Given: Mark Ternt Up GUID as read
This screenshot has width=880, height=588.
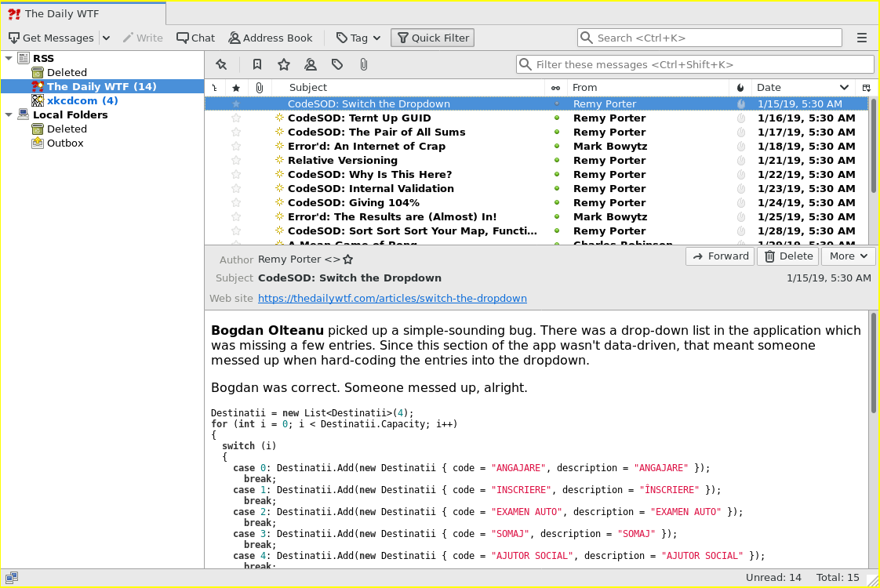Looking at the screenshot, I should point(557,118).
